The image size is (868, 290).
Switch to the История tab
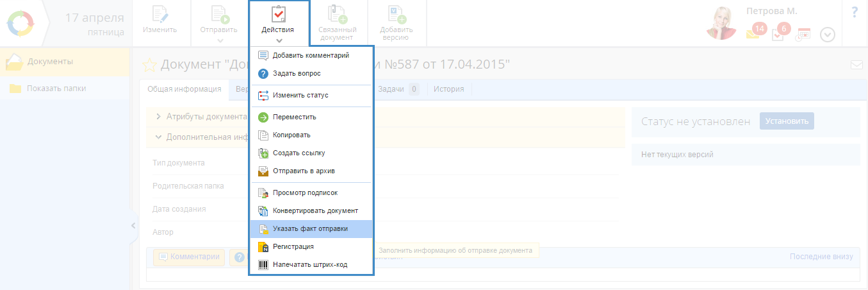[448, 89]
